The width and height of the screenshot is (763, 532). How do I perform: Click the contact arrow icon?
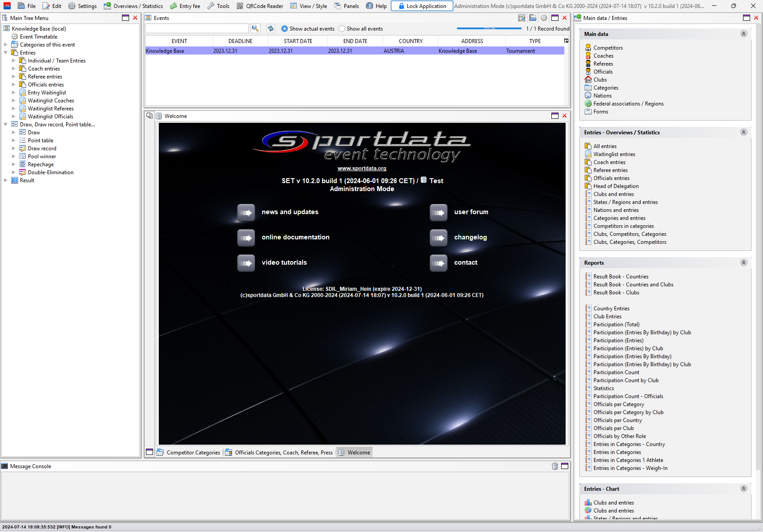[x=438, y=263]
